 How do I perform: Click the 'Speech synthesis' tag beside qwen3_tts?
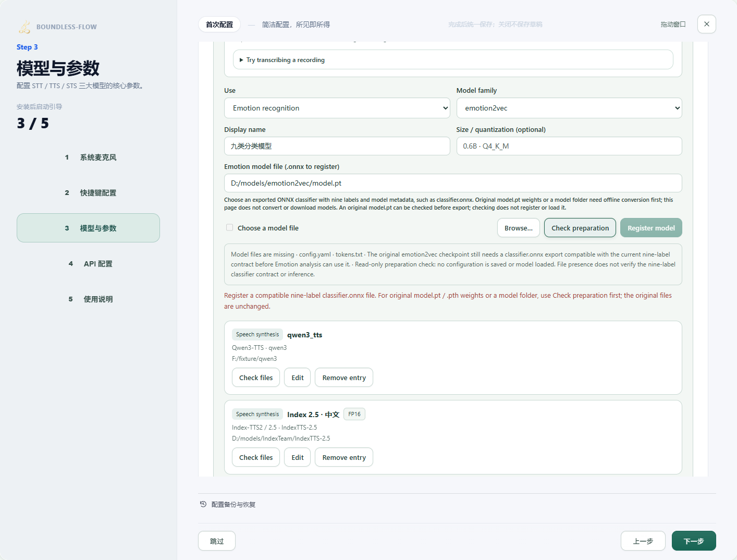tap(257, 334)
